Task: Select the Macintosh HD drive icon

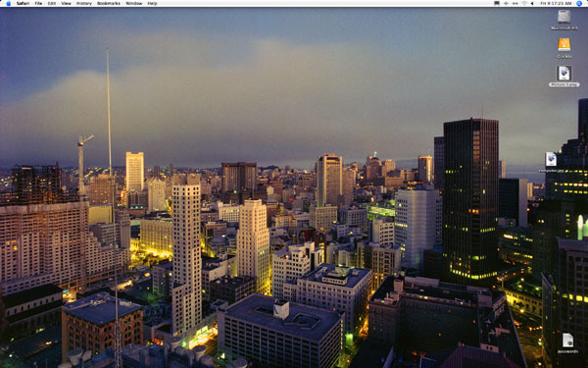Action: click(x=564, y=17)
